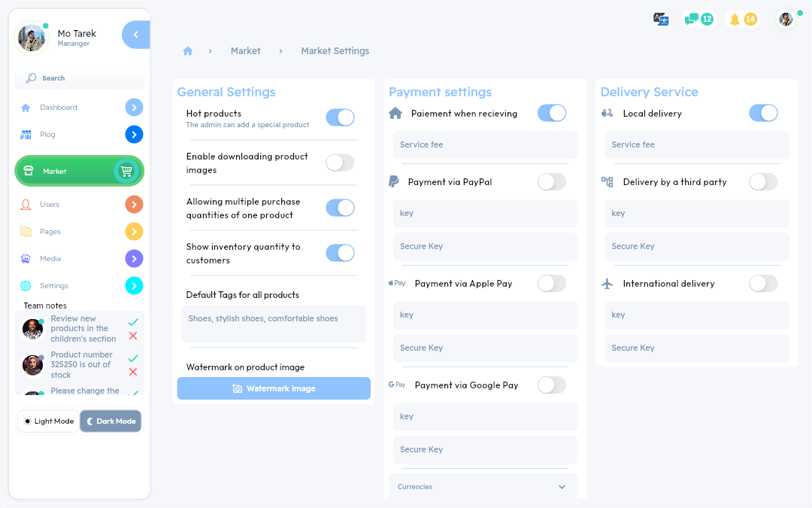This screenshot has height=508, width=812.
Task: Dismiss the out-of-stock product note
Action: 133,372
